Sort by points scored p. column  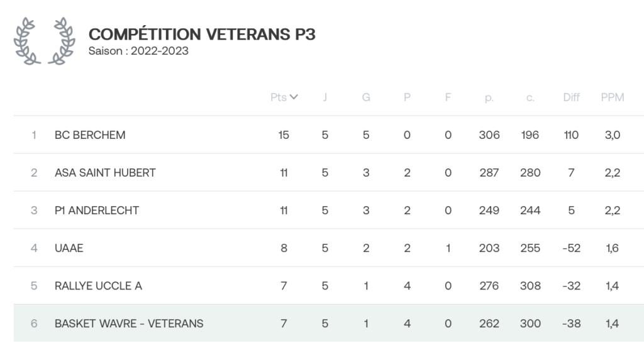coord(489,97)
